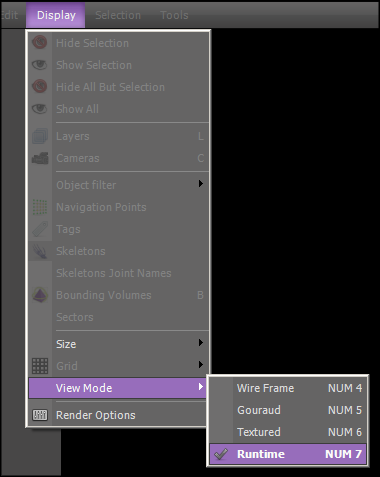Click the Bounding Volumes pyramid icon
Image resolution: width=380 pixels, height=477 pixels.
tap(40, 295)
